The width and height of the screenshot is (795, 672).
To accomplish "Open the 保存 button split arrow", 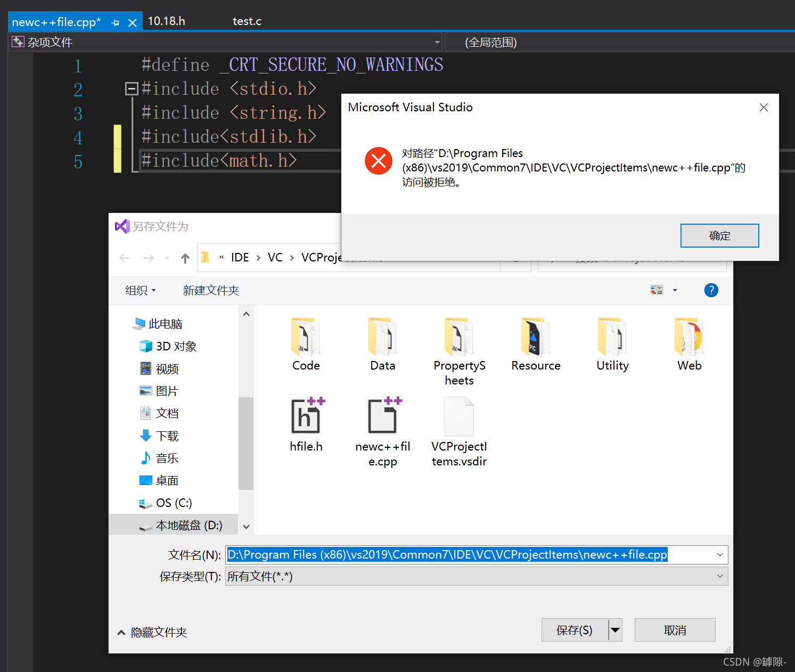I will click(x=615, y=630).
